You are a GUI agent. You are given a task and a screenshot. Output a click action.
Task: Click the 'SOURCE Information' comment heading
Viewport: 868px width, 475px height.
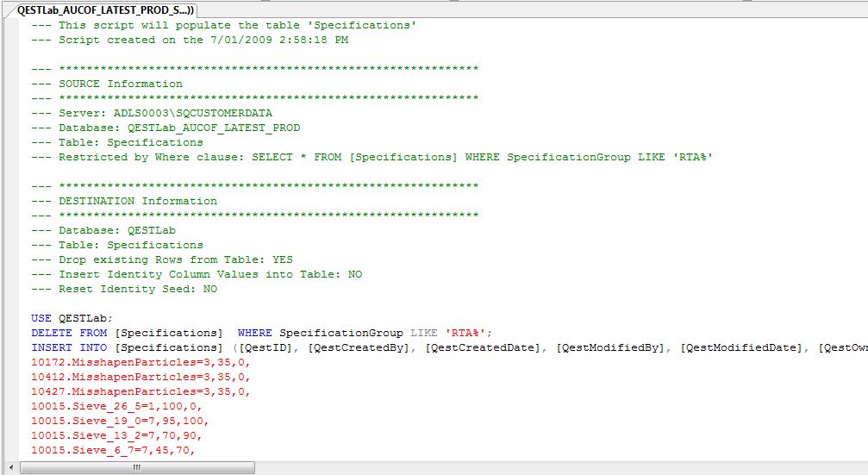(120, 84)
